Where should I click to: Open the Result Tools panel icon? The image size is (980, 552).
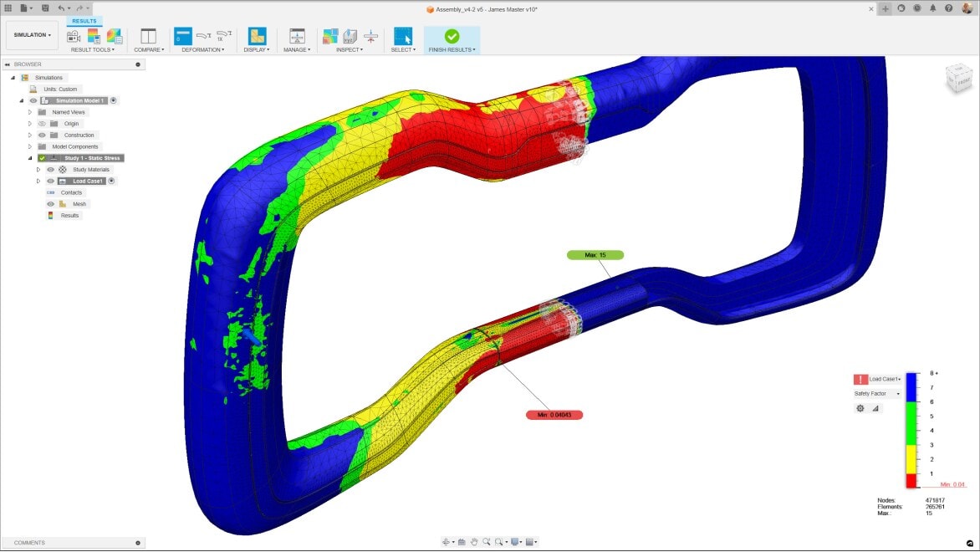point(73,37)
